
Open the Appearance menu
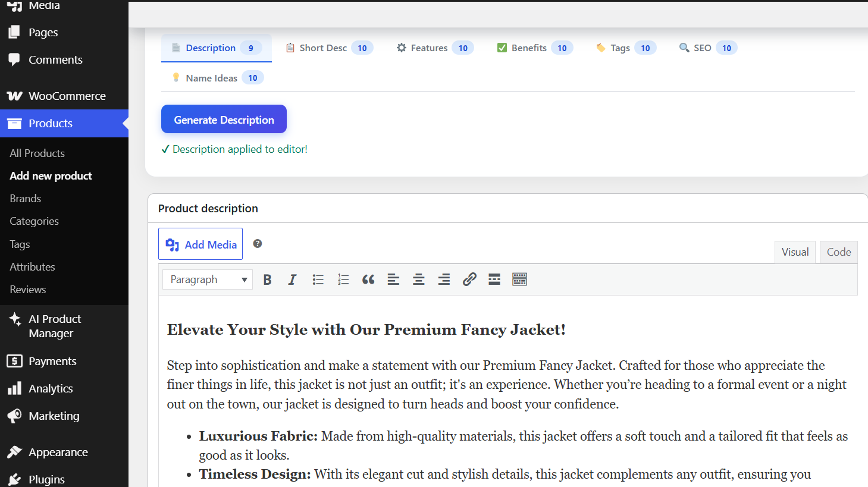[64, 452]
